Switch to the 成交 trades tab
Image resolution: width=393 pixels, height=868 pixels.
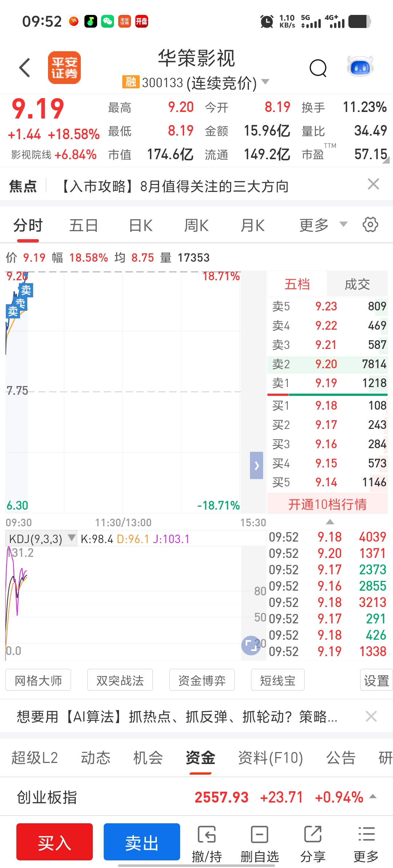pyautogui.click(x=357, y=284)
